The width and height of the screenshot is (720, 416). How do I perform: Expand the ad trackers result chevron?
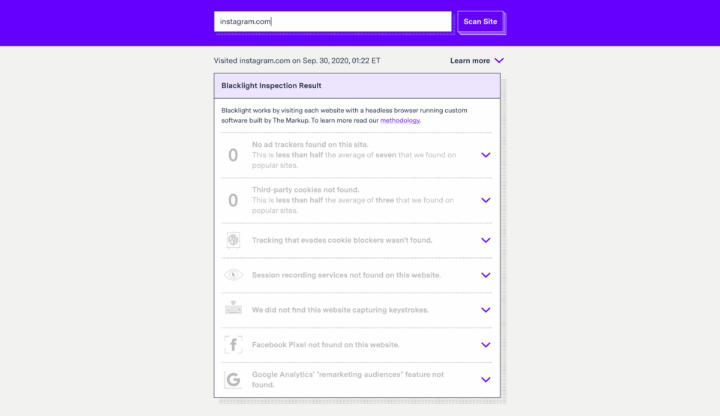485,155
